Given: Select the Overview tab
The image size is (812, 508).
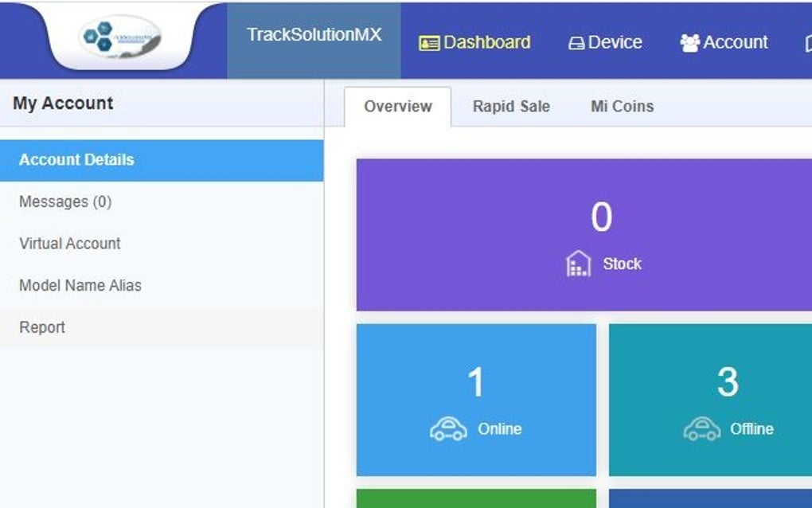Looking at the screenshot, I should 397,105.
